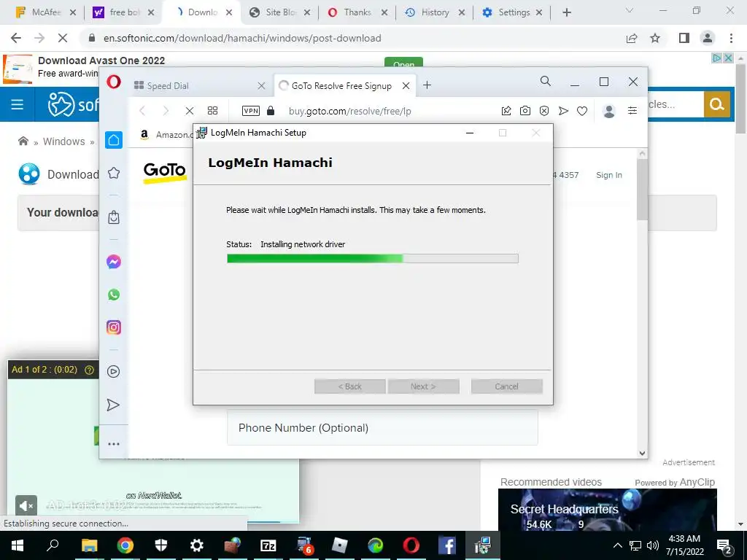Unmute video ad speaker icon
Viewport: 747px width, 560px height.
point(26,506)
